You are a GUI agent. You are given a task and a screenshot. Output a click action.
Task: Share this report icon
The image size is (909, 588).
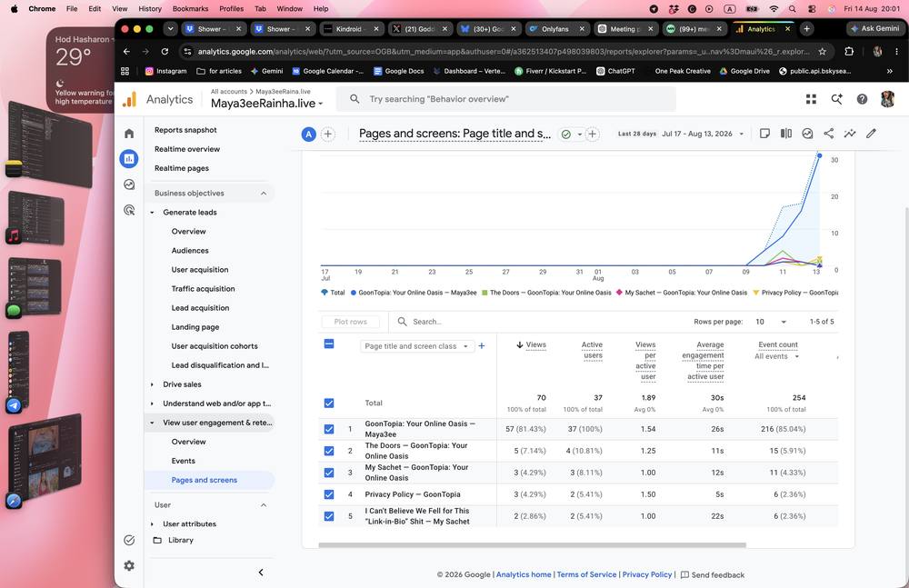click(828, 134)
